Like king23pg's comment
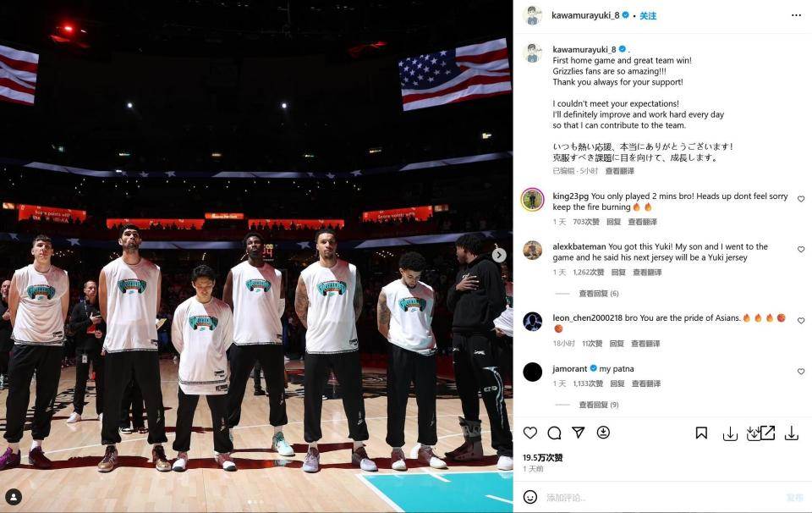812x513 pixels. click(801, 199)
